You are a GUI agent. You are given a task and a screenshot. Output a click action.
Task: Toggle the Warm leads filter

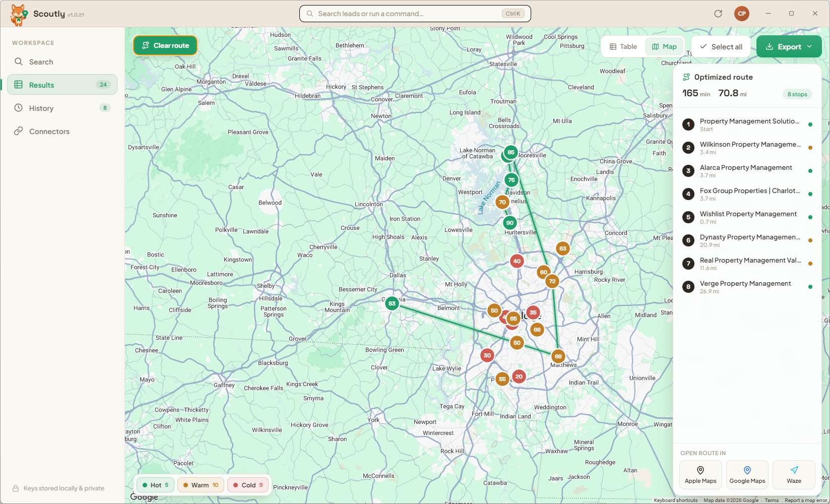tap(201, 485)
